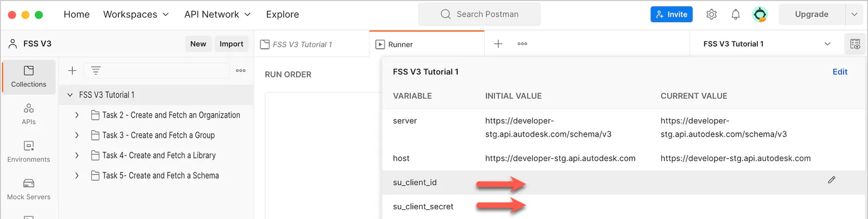Click the host current value URL
The image size is (868, 219).
[x=736, y=158]
